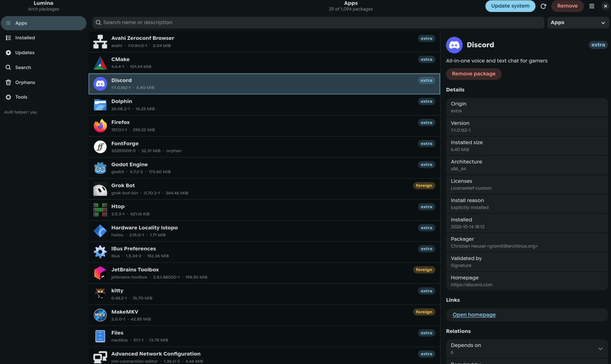Click the Remove package button
The width and height of the screenshot is (611, 364).
tap(473, 74)
